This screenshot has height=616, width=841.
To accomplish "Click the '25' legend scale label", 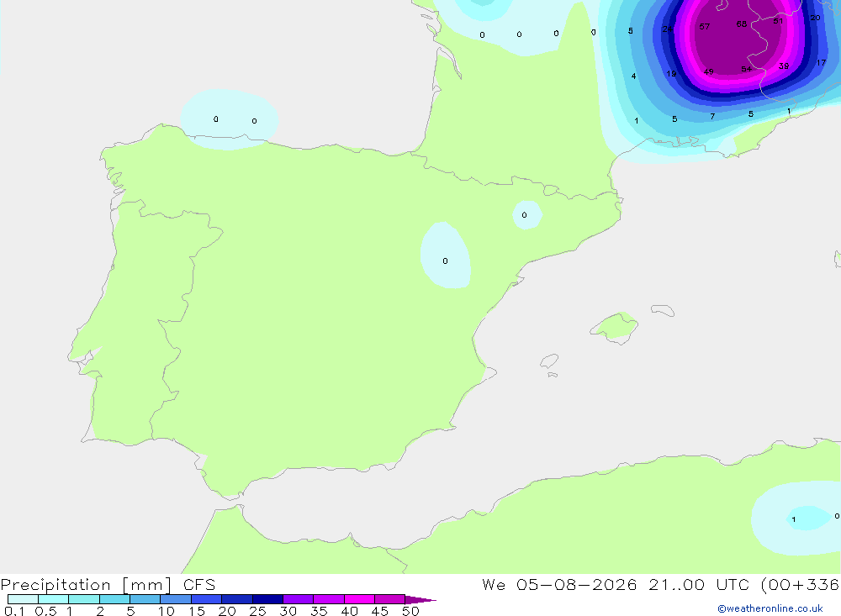I will coord(257,611).
